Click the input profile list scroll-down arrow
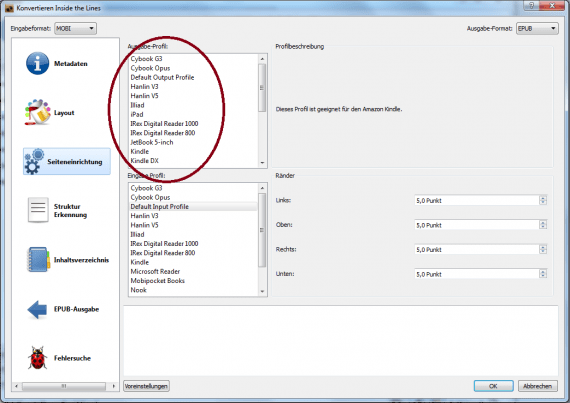This screenshot has width=570, height=403. tap(262, 291)
